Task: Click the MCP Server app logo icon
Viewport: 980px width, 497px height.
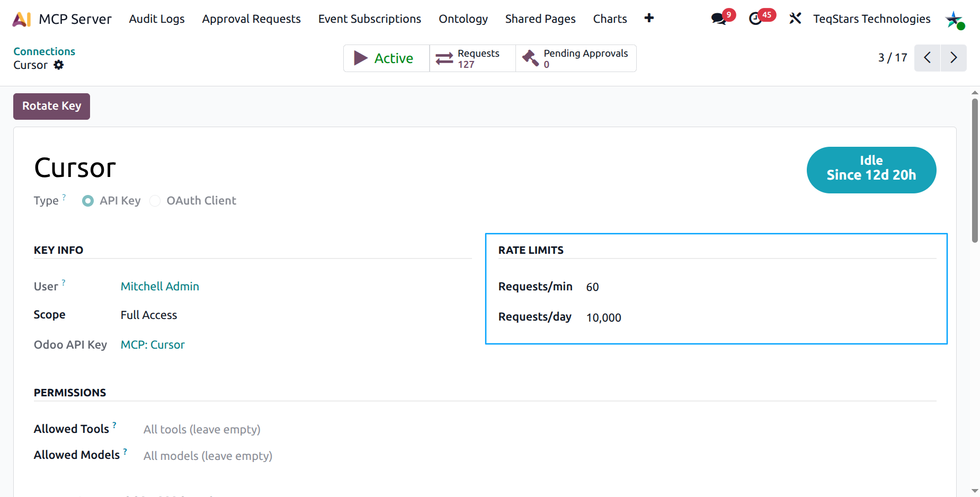Action: point(21,19)
